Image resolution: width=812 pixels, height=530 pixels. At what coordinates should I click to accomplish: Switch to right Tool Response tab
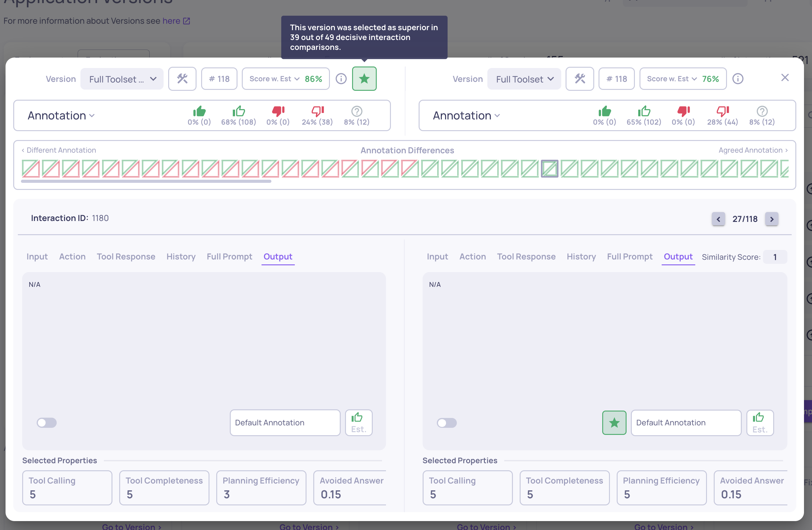pos(526,257)
